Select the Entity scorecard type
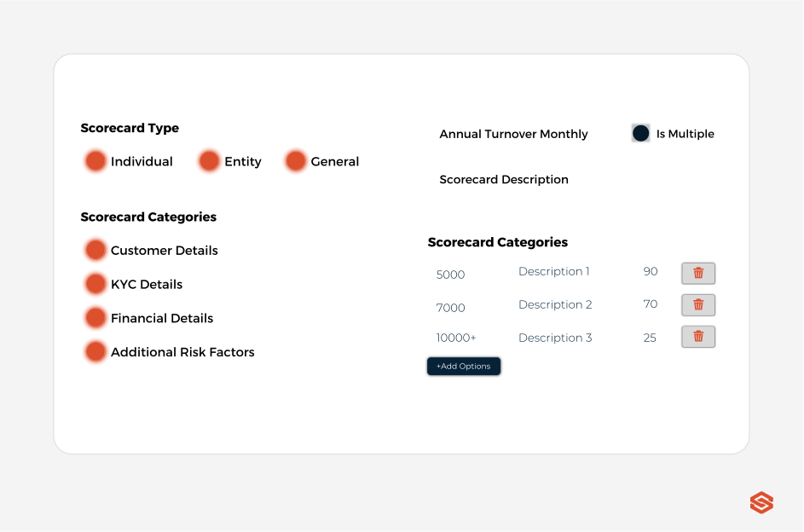 210,160
